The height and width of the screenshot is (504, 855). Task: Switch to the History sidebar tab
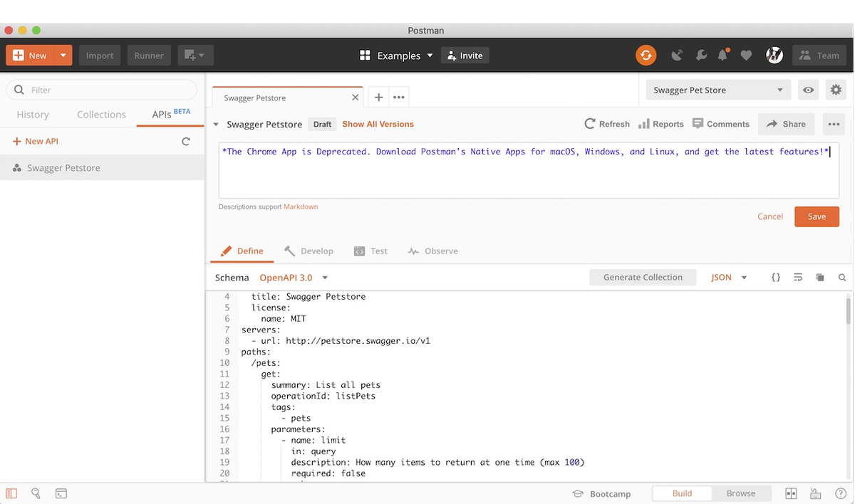click(x=33, y=115)
